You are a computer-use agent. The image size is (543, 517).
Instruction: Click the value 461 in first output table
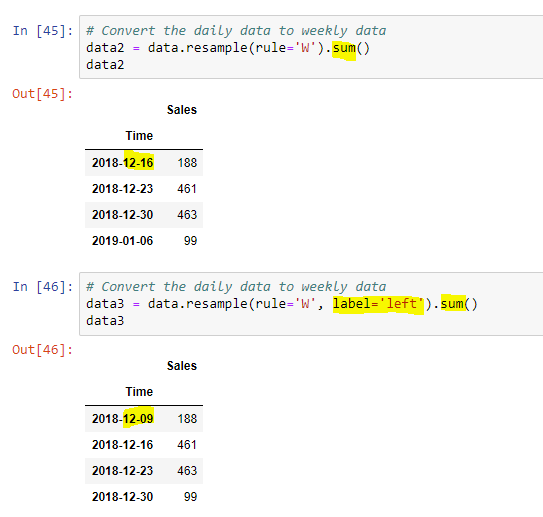[187, 189]
